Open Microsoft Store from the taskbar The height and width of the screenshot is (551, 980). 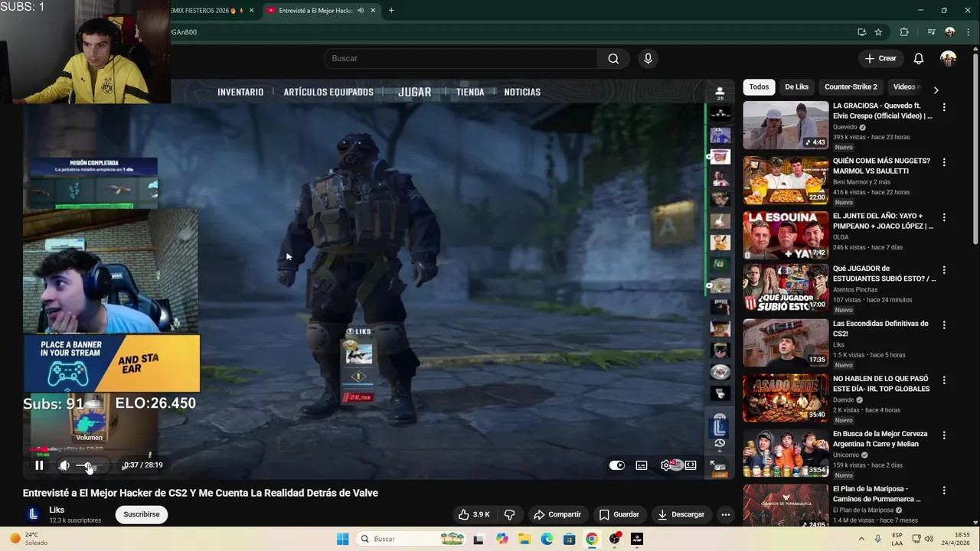(569, 539)
